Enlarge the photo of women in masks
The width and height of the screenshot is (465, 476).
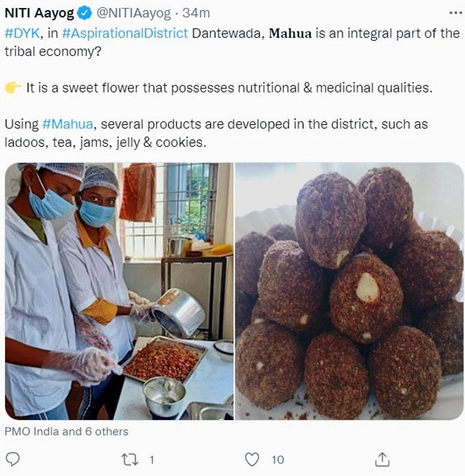click(119, 291)
